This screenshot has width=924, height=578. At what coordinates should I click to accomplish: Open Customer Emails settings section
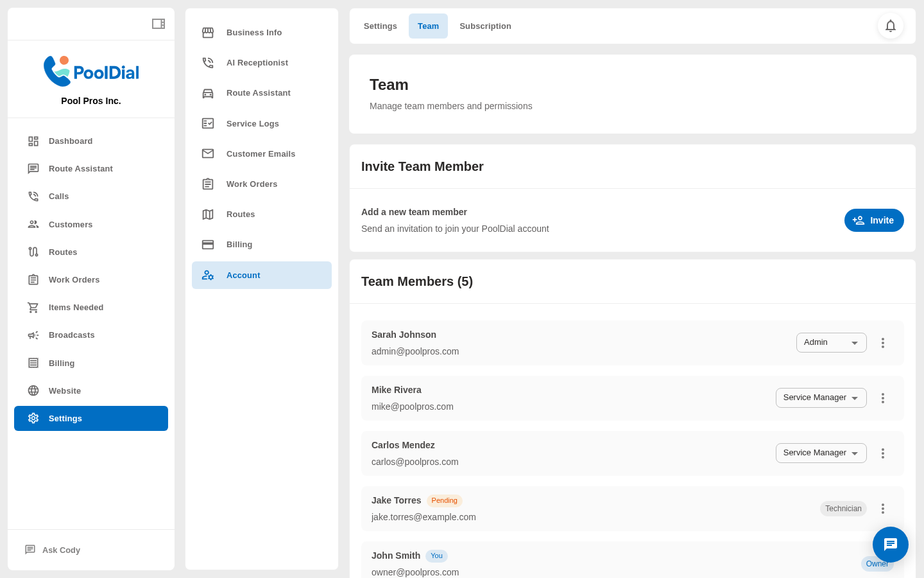pyautogui.click(x=261, y=154)
